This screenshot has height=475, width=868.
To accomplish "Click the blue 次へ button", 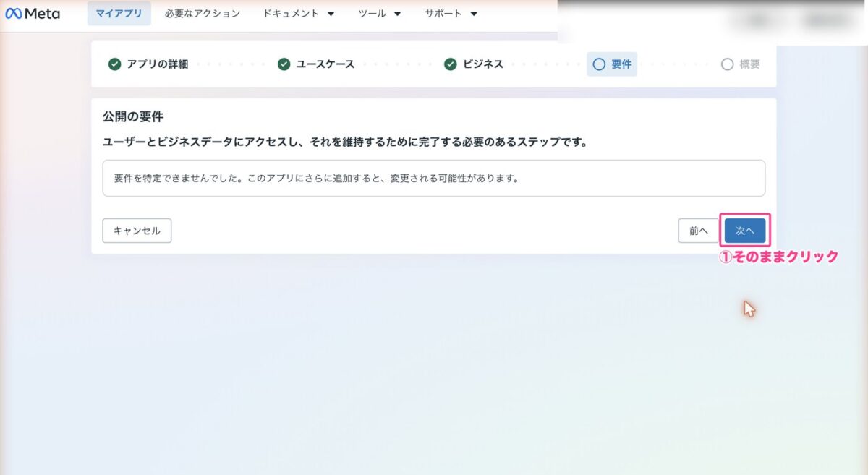I will (745, 231).
